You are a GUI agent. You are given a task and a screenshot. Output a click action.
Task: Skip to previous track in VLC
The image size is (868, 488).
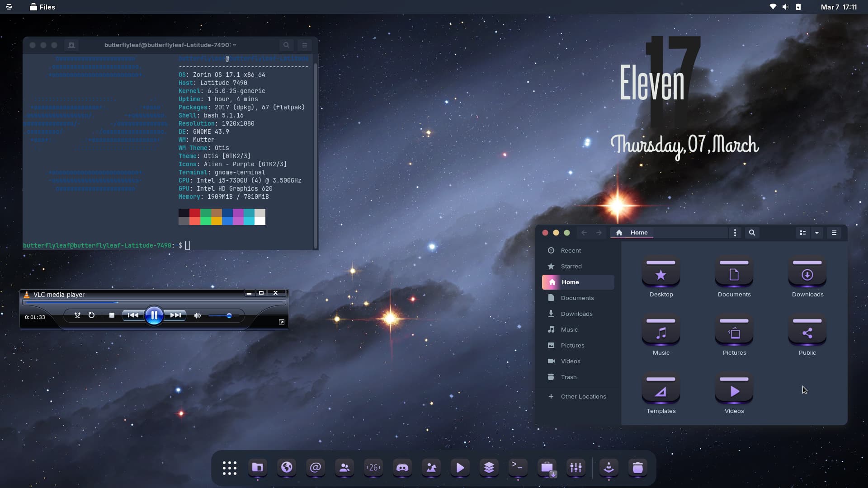133,315
